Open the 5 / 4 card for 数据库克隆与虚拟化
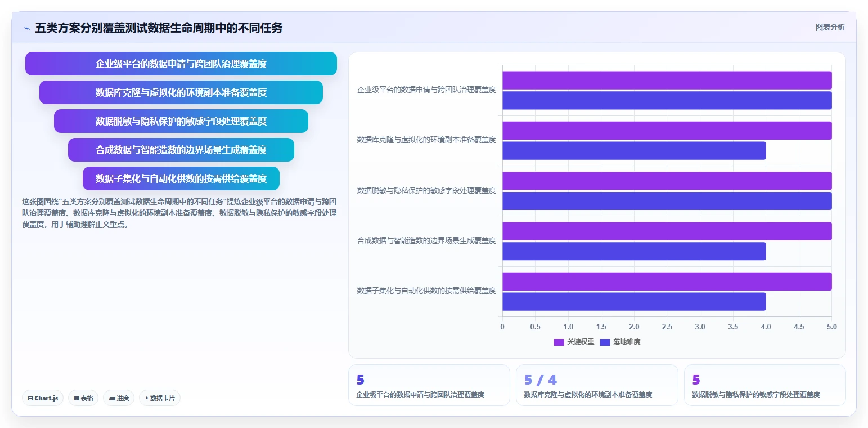This screenshot has height=428, width=868. pyautogui.click(x=597, y=385)
